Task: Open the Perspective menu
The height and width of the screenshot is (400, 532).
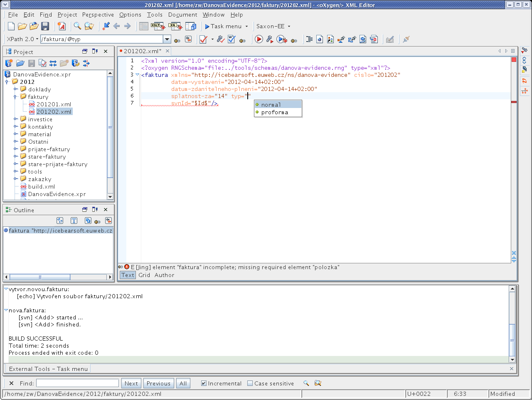Action: click(x=98, y=15)
